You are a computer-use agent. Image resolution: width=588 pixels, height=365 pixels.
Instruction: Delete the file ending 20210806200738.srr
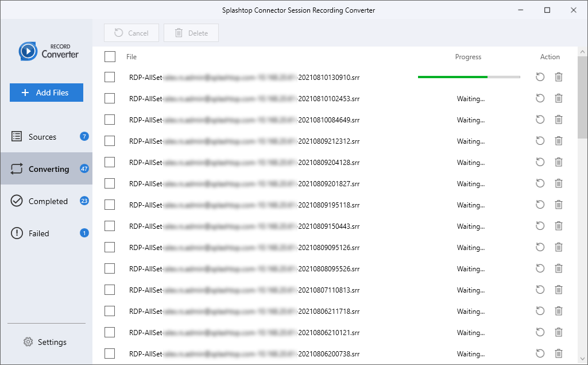click(558, 354)
